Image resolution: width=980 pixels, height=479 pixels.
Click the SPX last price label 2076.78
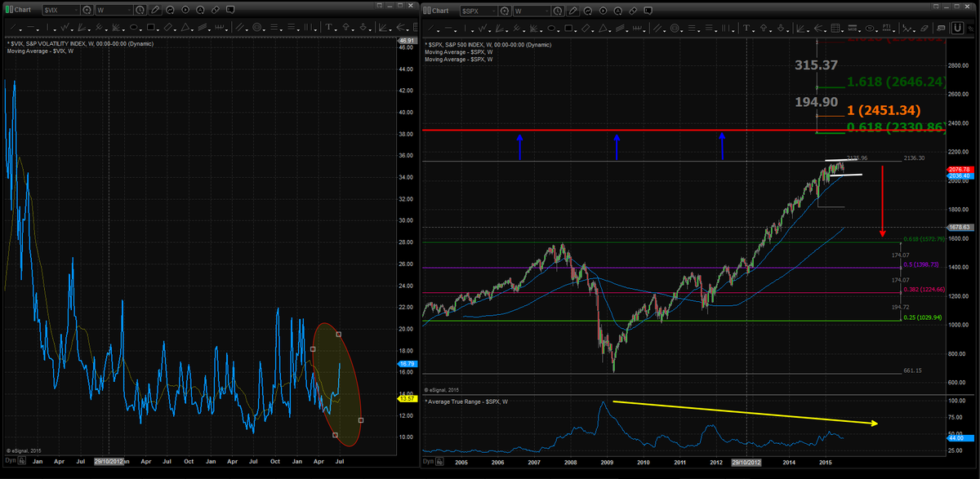tap(959, 169)
